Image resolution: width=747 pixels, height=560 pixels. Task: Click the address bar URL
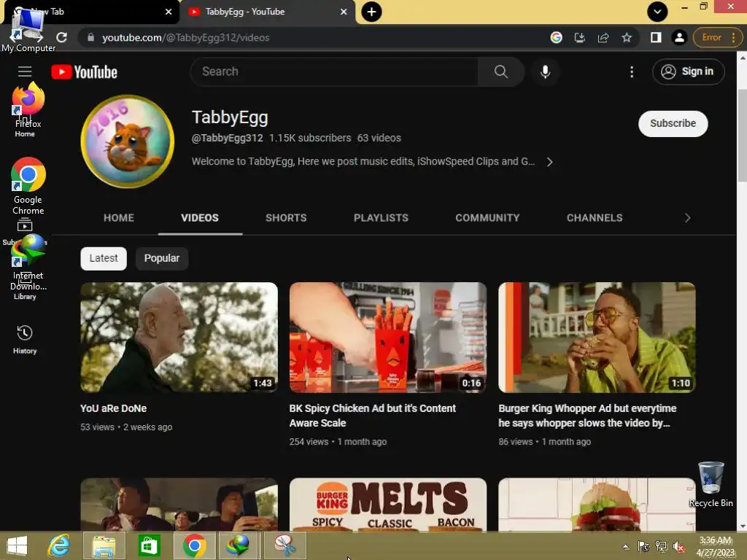[x=186, y=37]
